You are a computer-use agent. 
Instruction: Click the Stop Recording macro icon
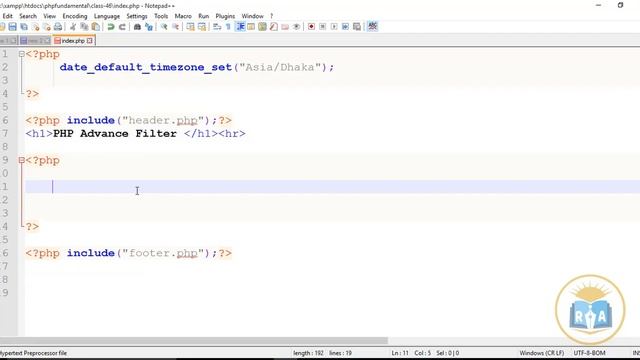322,27
